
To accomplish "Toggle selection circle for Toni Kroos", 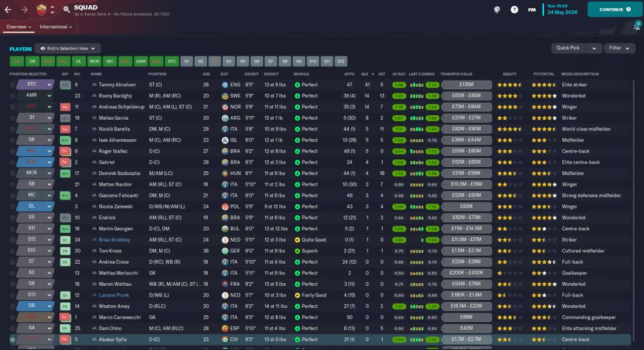I will click(x=13, y=251).
